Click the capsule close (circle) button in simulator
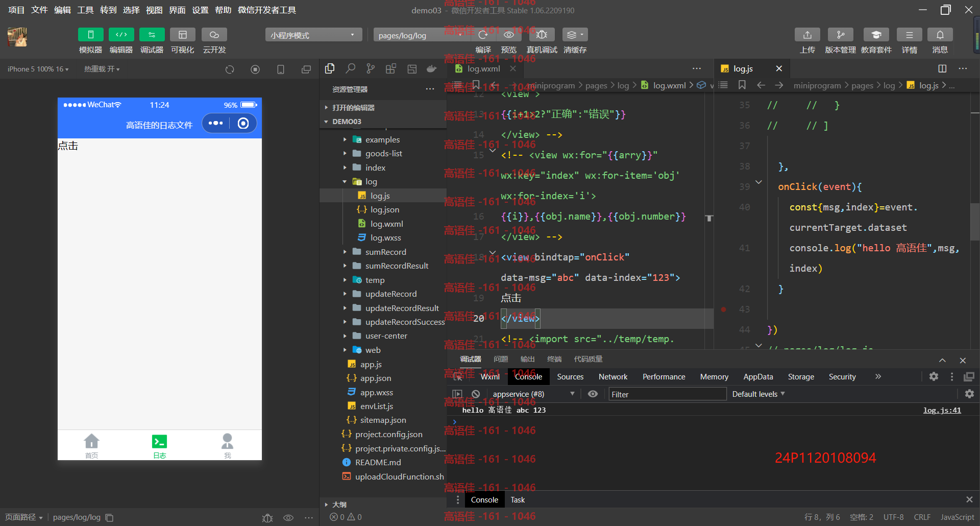 243,123
